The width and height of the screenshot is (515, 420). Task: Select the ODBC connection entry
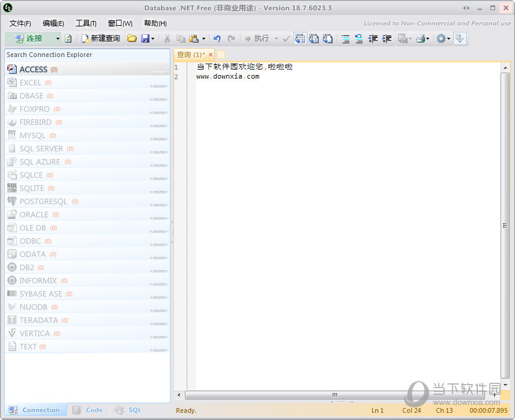pyautogui.click(x=88, y=241)
